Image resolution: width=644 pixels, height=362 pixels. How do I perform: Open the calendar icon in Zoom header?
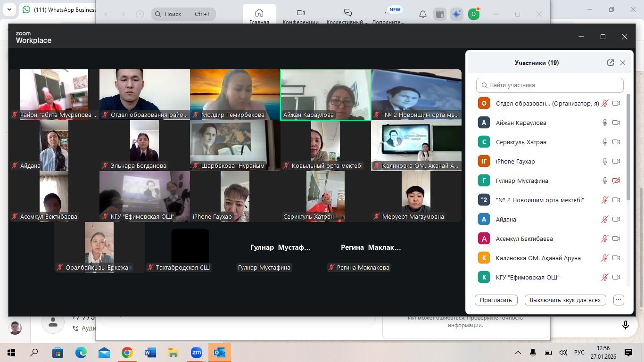[439, 14]
